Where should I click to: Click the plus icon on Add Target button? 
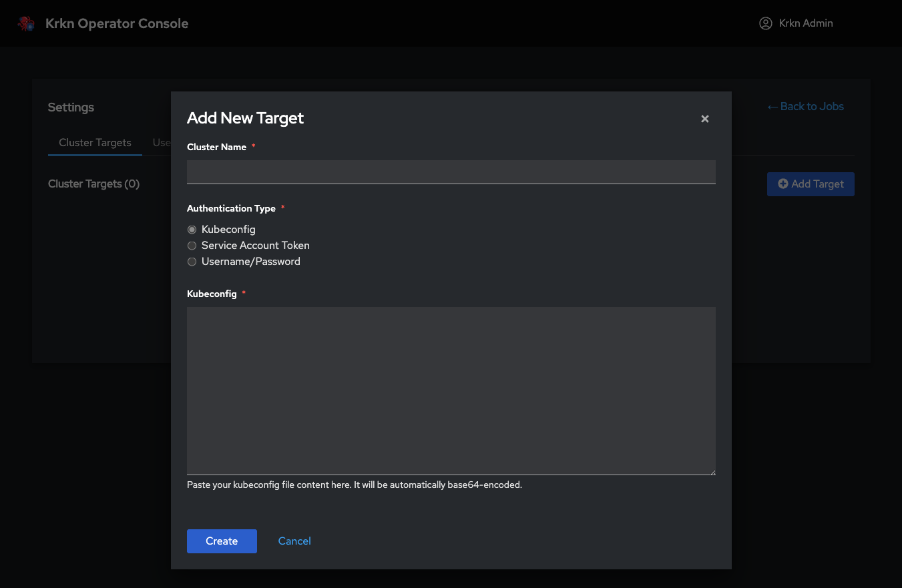[782, 184]
